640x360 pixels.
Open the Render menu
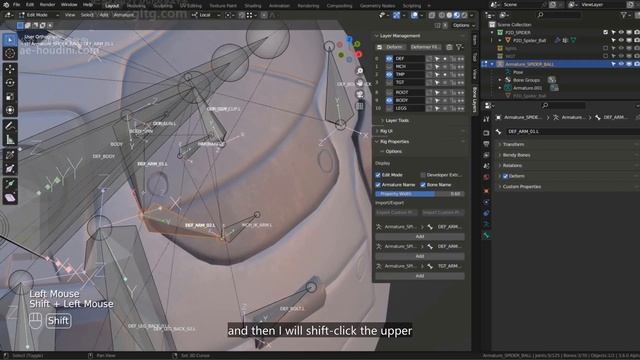point(47,5)
